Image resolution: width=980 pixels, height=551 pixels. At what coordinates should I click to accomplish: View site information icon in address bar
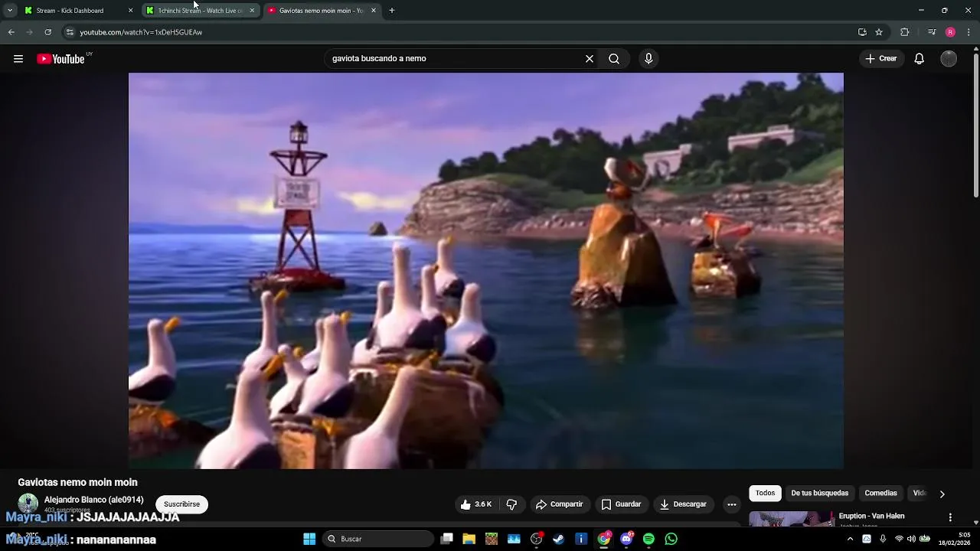pyautogui.click(x=70, y=32)
